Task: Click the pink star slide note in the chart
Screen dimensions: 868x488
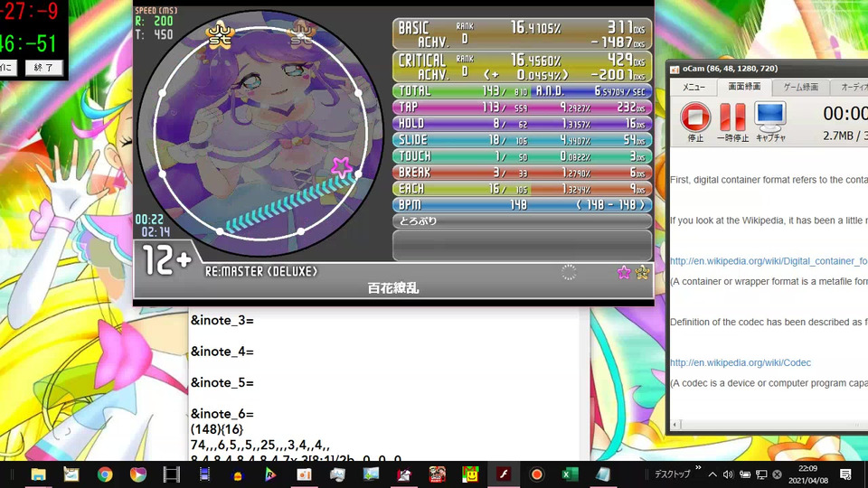Action: tap(342, 166)
